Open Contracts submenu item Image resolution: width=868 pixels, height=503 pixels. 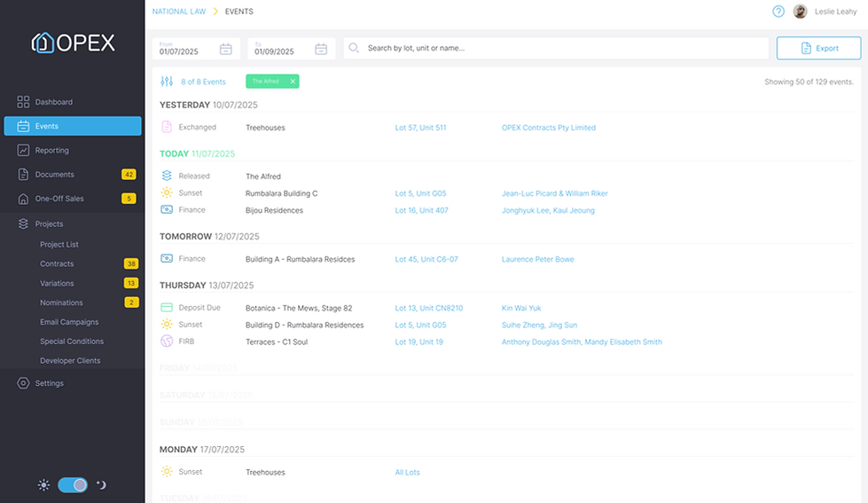[x=57, y=263]
